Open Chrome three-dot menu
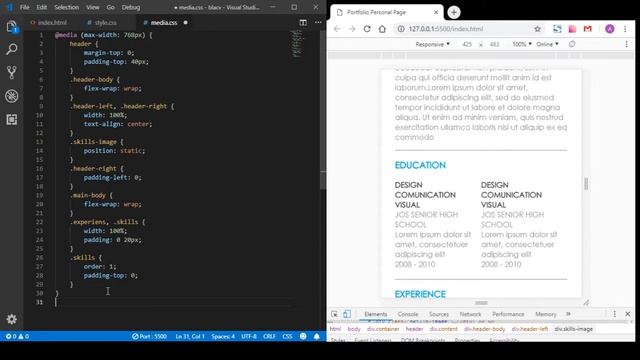 pos(625,29)
